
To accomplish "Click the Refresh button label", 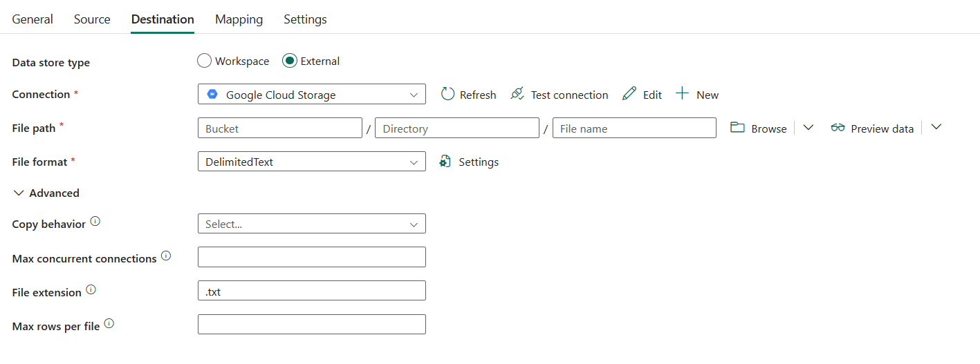I will point(478,95).
